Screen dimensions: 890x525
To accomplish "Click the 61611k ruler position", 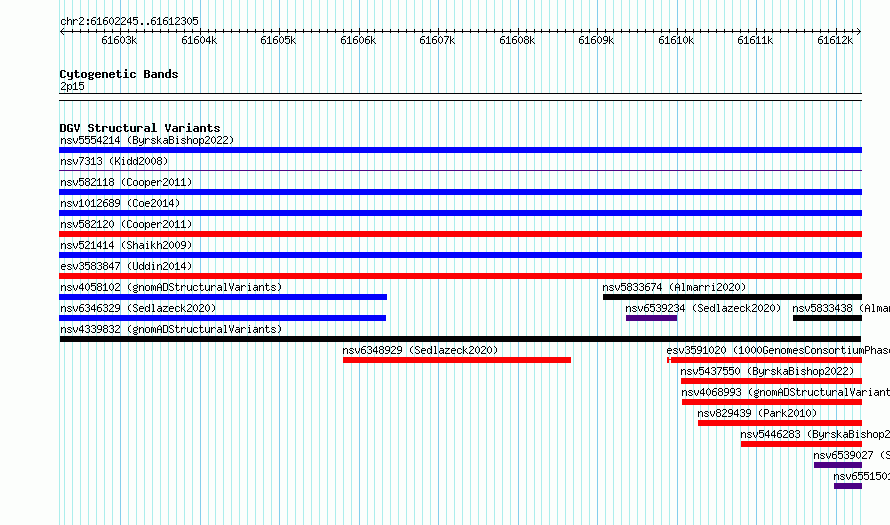I will tap(755, 40).
